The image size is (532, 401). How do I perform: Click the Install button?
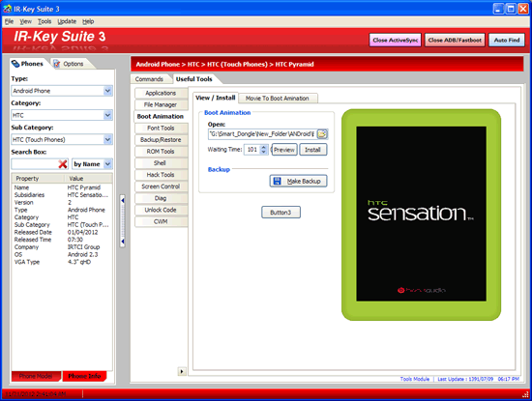(312, 150)
